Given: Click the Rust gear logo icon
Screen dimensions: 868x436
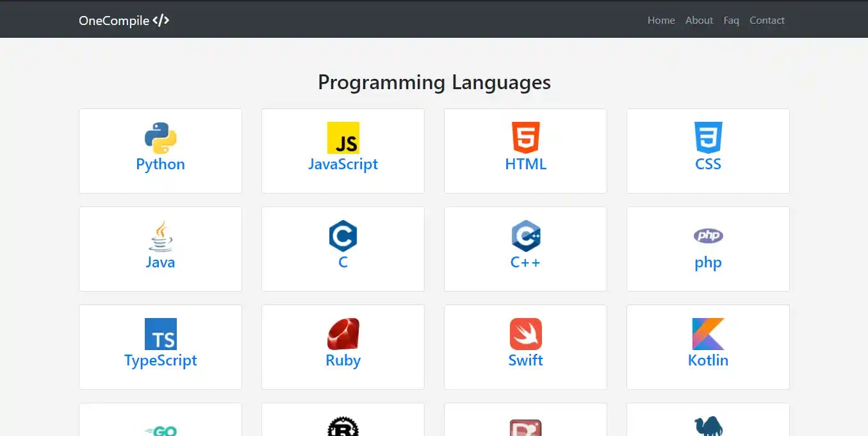Looking at the screenshot, I should (343, 426).
